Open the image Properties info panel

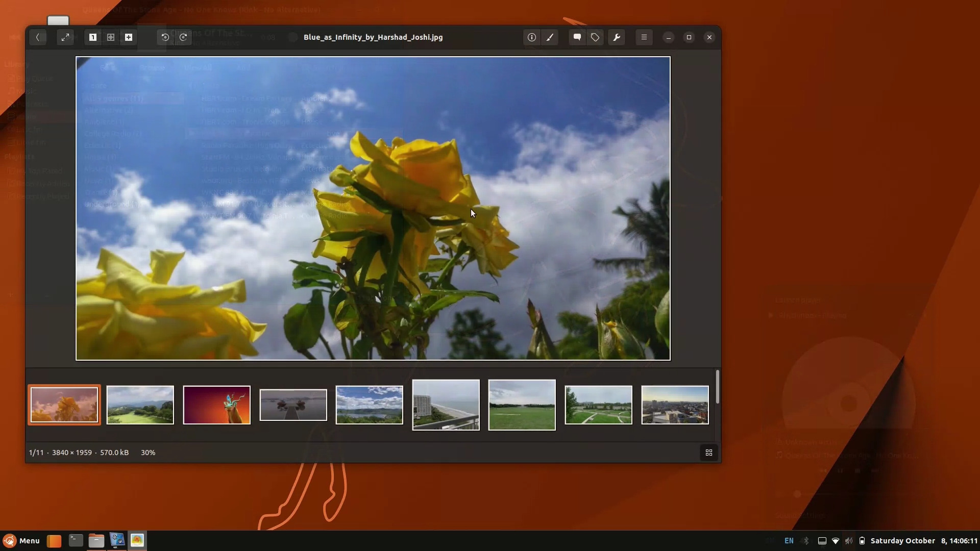click(x=531, y=37)
